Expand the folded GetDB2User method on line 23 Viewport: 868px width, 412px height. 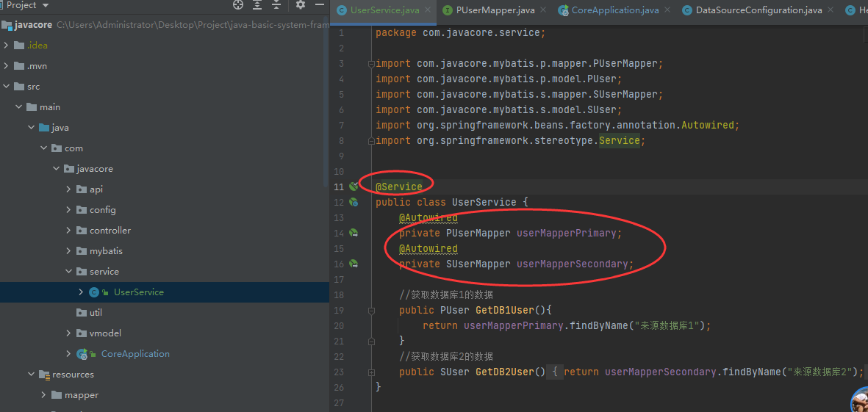371,372
